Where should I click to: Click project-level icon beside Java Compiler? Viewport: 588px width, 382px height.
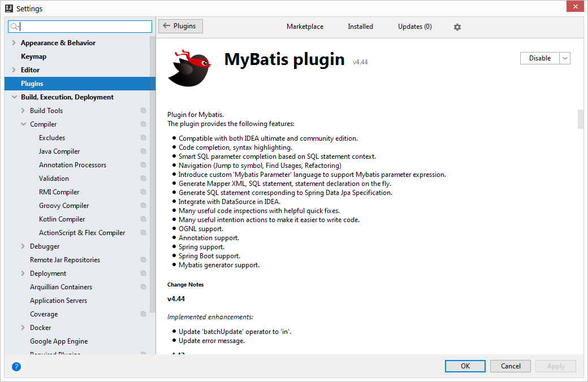click(x=143, y=151)
